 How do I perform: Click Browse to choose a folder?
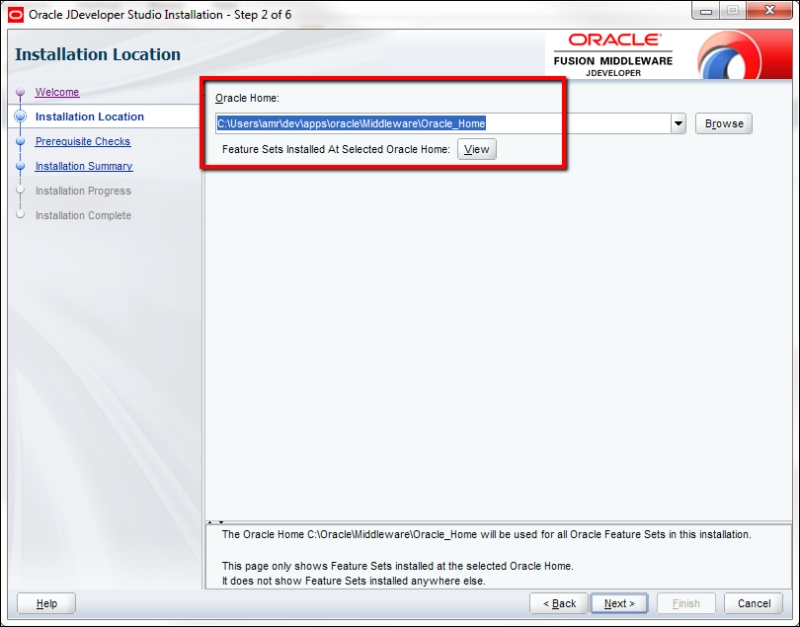tap(723, 123)
